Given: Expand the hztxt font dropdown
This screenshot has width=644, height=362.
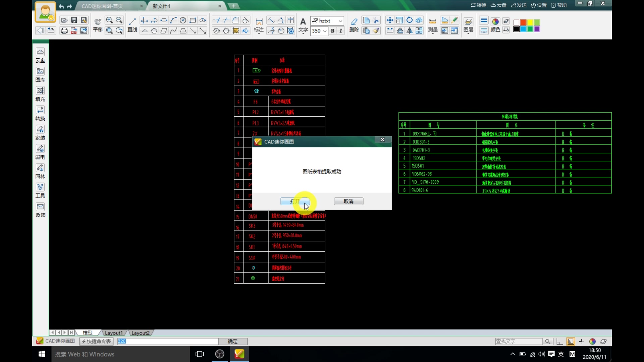Looking at the screenshot, I should coord(340,21).
